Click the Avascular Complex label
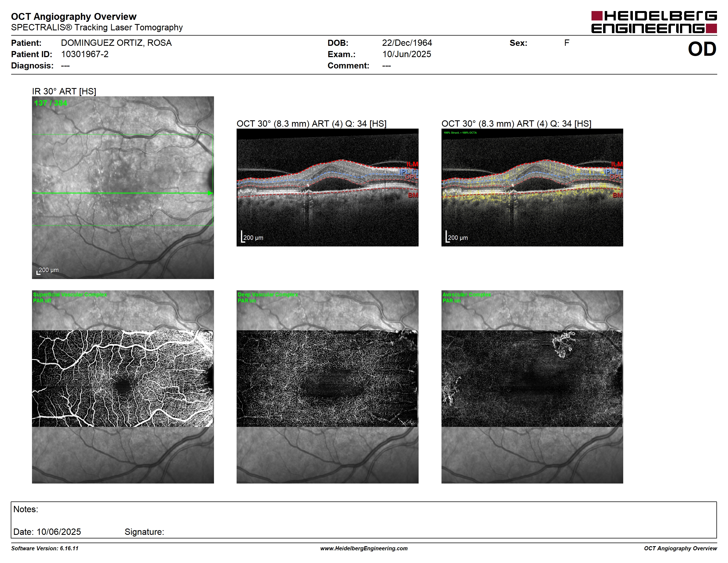This screenshot has height=563, width=728. click(x=467, y=294)
